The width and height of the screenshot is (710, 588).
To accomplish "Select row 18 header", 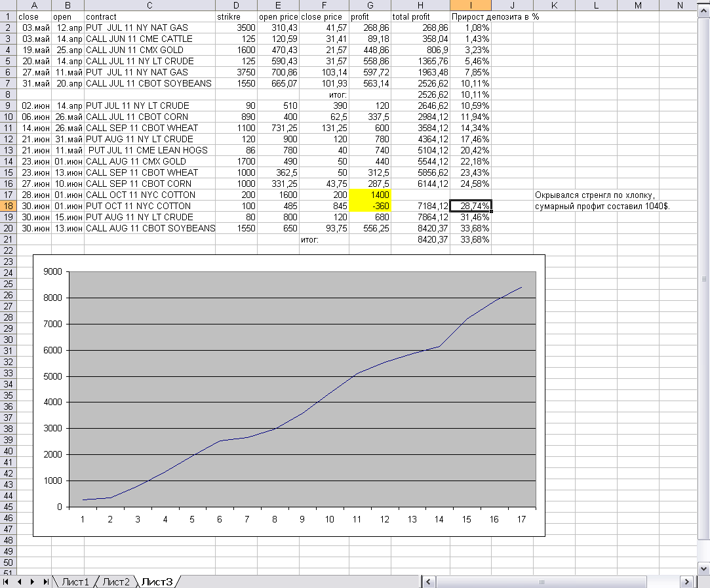I will 8,206.
